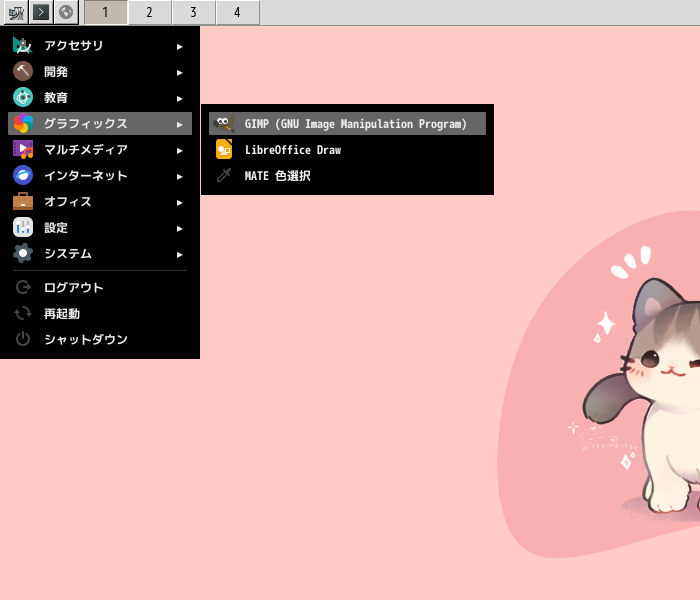Switch to workspace 2
The image size is (700, 600).
click(150, 12)
